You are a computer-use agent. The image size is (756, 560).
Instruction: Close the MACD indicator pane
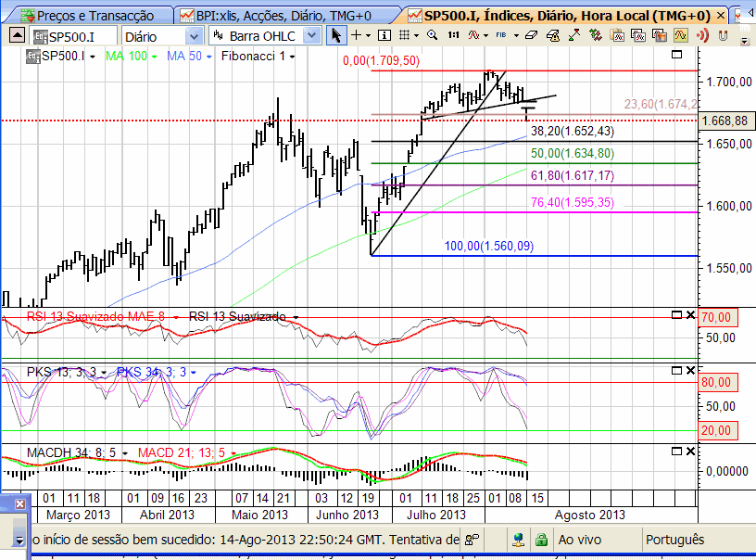tap(690, 451)
